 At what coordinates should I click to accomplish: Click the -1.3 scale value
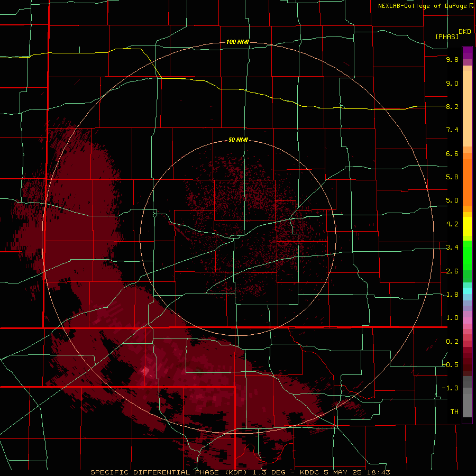(x=450, y=388)
